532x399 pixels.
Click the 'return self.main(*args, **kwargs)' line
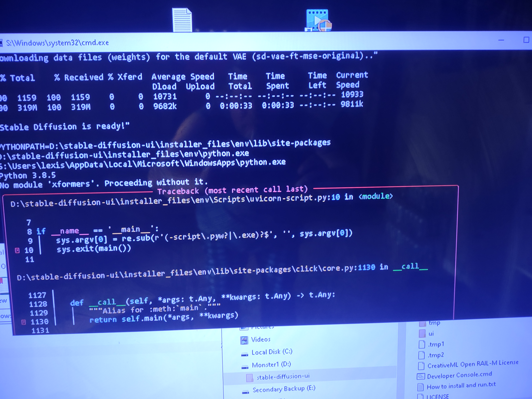[164, 318]
